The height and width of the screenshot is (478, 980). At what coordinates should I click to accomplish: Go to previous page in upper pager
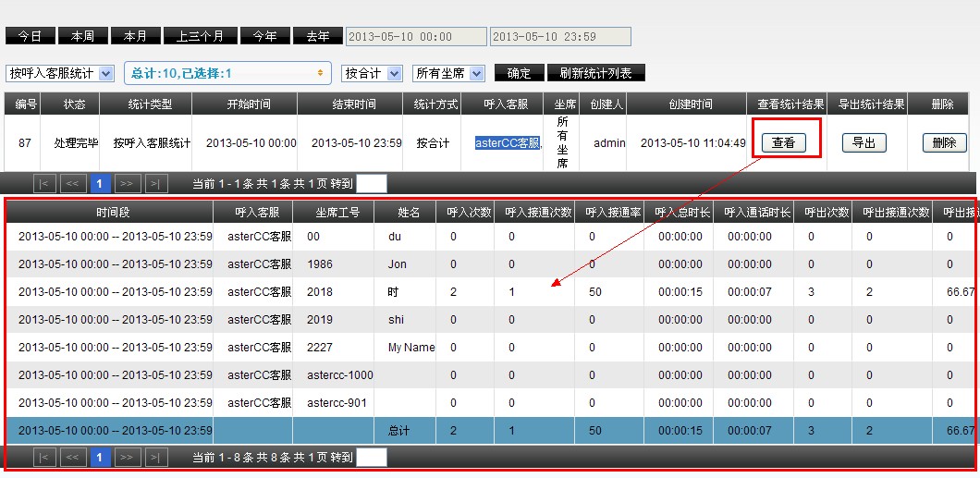pos(74,183)
